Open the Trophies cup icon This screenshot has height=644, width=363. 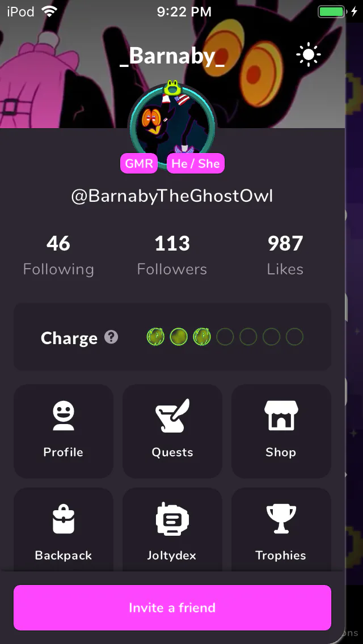(x=281, y=519)
